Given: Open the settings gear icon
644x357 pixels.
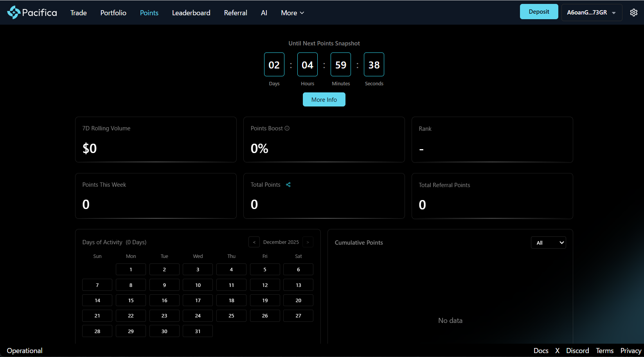Looking at the screenshot, I should (633, 13).
